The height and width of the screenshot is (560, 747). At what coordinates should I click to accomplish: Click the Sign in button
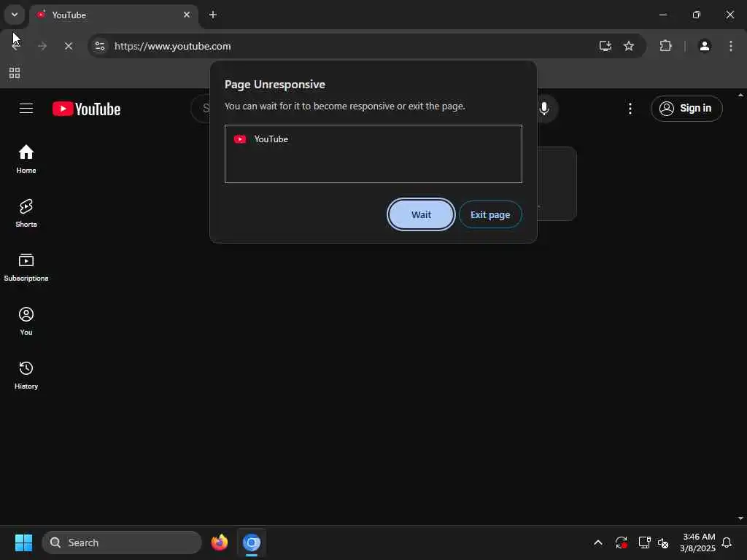point(686,109)
